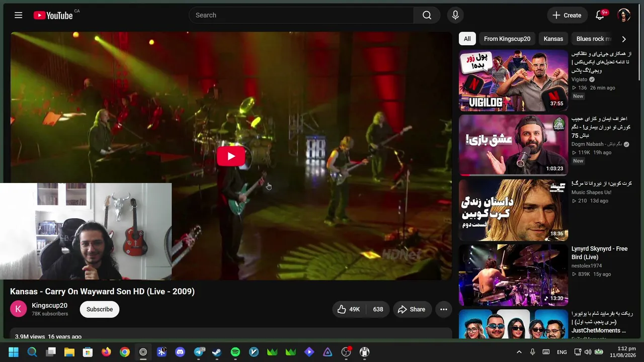
Task: Open Windows taskbar search
Action: 32,352
